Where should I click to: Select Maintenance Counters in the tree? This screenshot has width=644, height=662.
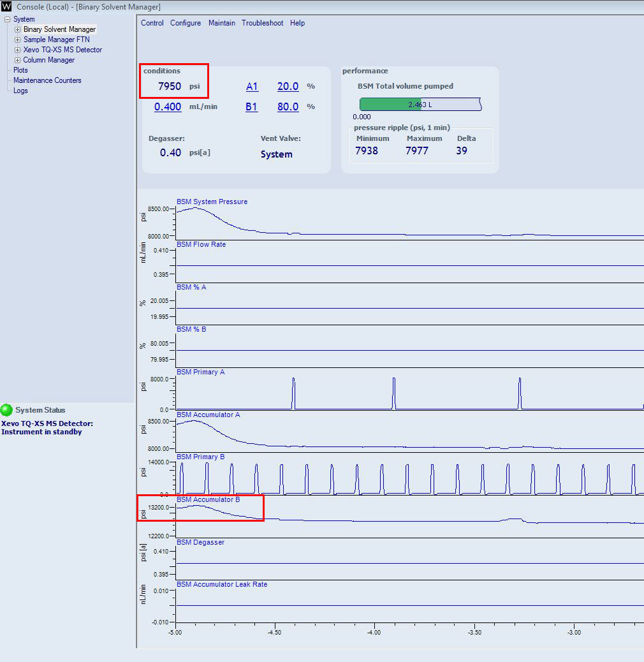pyautogui.click(x=47, y=80)
